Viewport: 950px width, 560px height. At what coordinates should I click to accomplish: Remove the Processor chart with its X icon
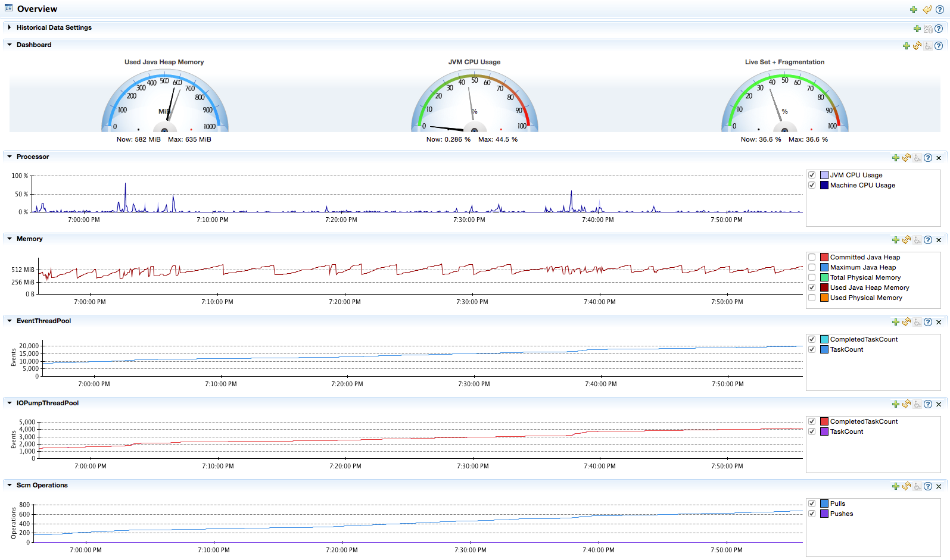click(x=939, y=158)
